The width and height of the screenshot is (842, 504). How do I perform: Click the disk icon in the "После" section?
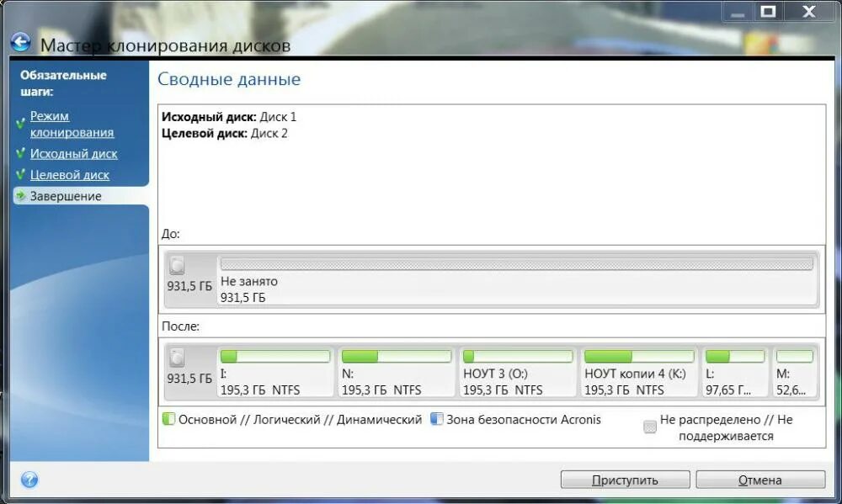[177, 357]
